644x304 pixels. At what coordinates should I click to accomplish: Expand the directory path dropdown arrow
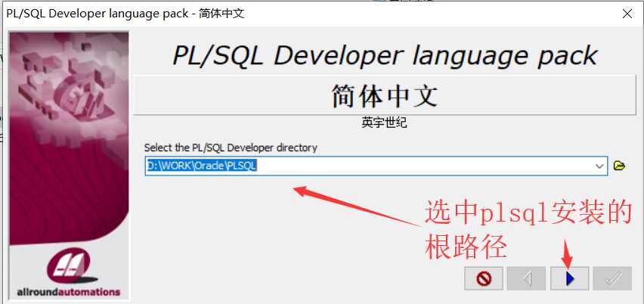point(599,166)
